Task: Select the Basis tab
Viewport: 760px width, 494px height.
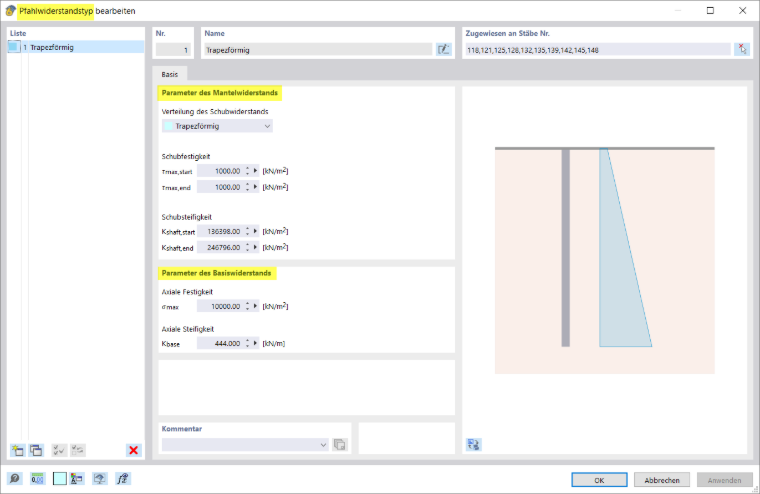Action: 170,74
